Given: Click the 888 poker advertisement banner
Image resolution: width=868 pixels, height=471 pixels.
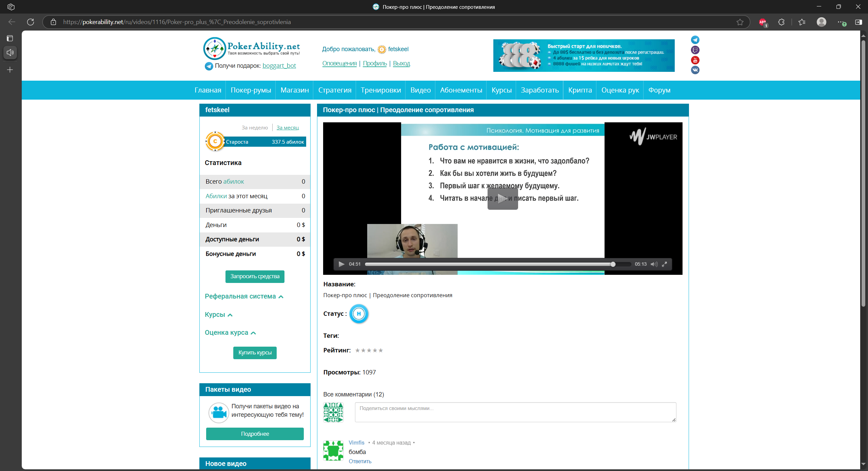Looking at the screenshot, I should click(x=584, y=55).
